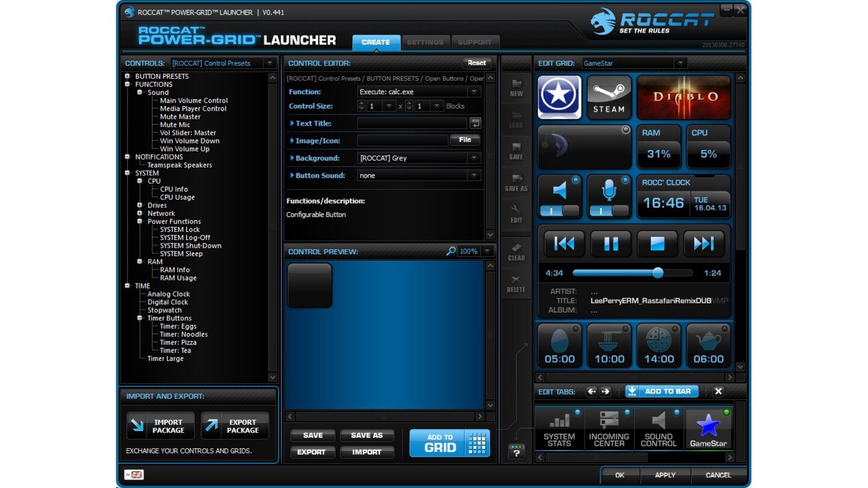Select the INCOMING CENTER tab

tap(609, 429)
